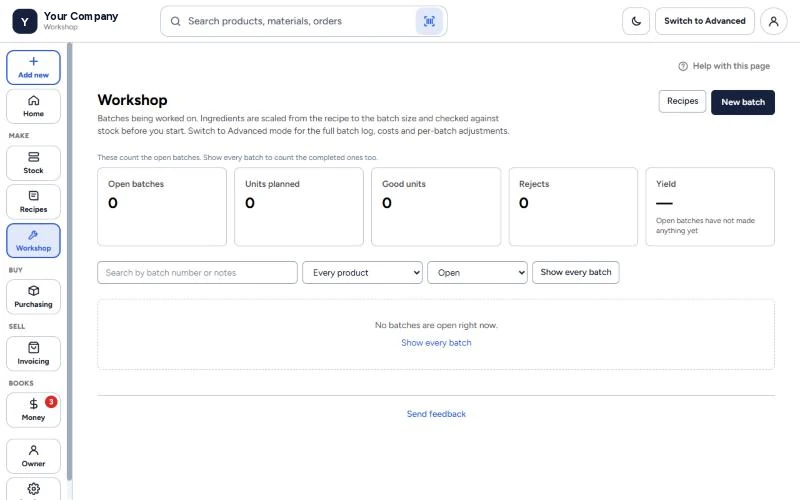Open the user account profile icon
This screenshot has height=500, width=800.
(773, 21)
